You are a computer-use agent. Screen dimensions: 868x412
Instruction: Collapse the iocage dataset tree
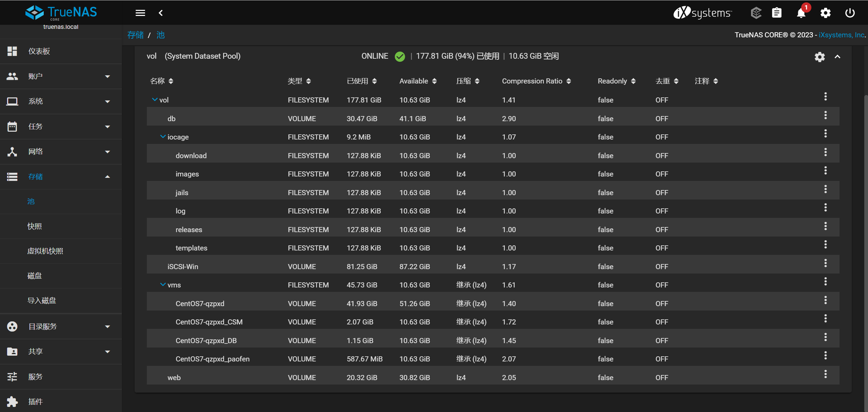click(163, 137)
